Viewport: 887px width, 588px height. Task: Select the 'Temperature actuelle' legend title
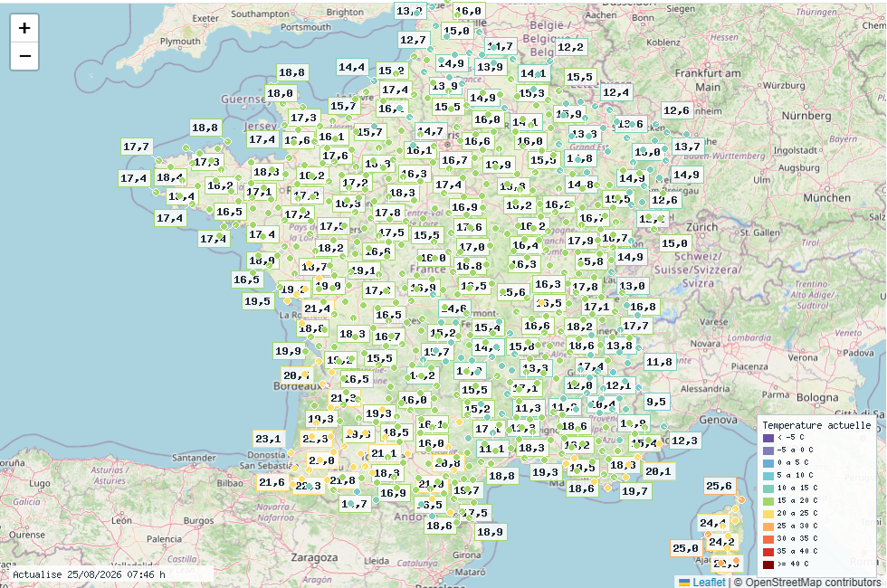click(816, 425)
